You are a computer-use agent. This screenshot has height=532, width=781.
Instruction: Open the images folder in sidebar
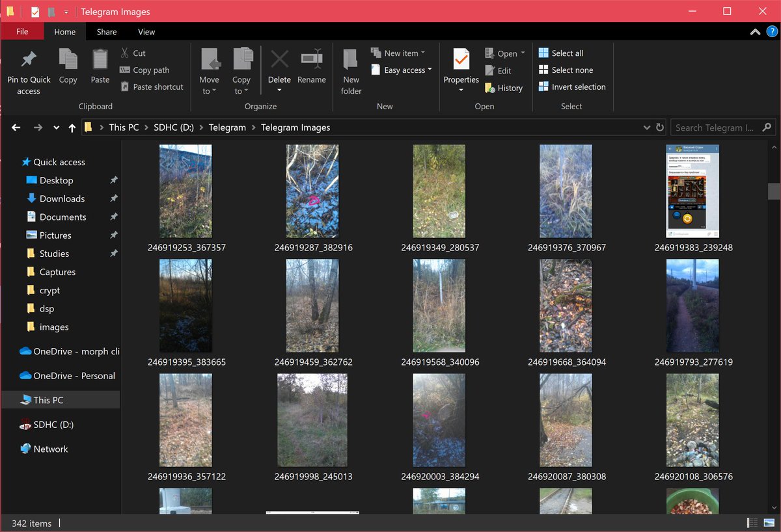(x=54, y=326)
